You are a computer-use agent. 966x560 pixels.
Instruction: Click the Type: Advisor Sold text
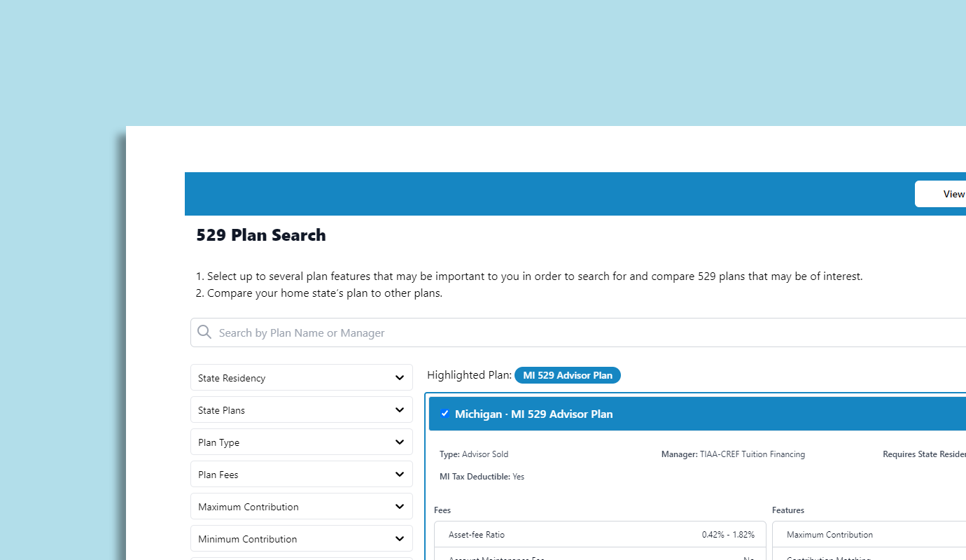(474, 454)
